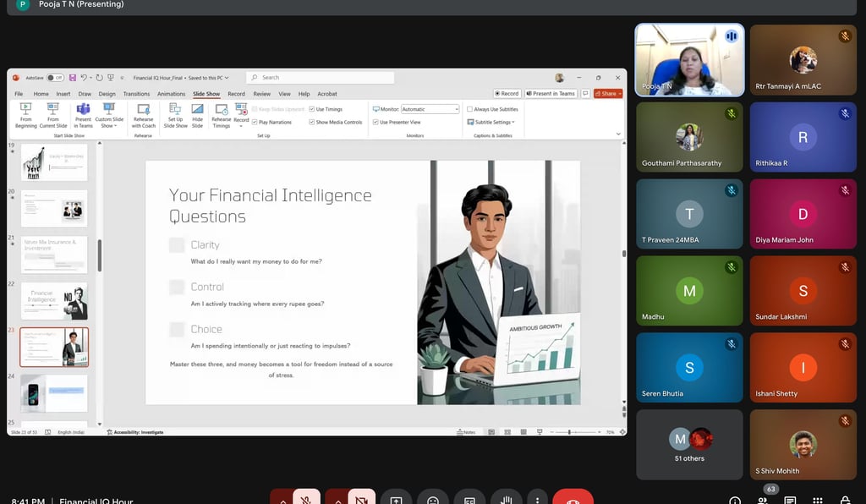
Task: Open Rehearse with Coach
Action: (144, 115)
